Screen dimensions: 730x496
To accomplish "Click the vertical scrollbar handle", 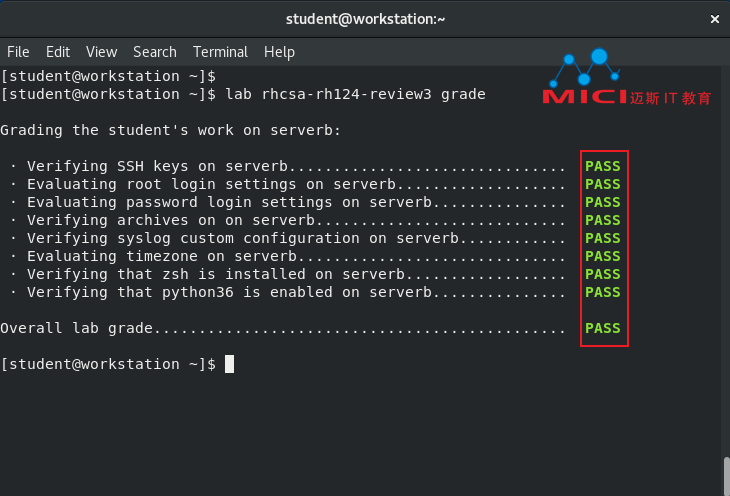I will (725, 475).
